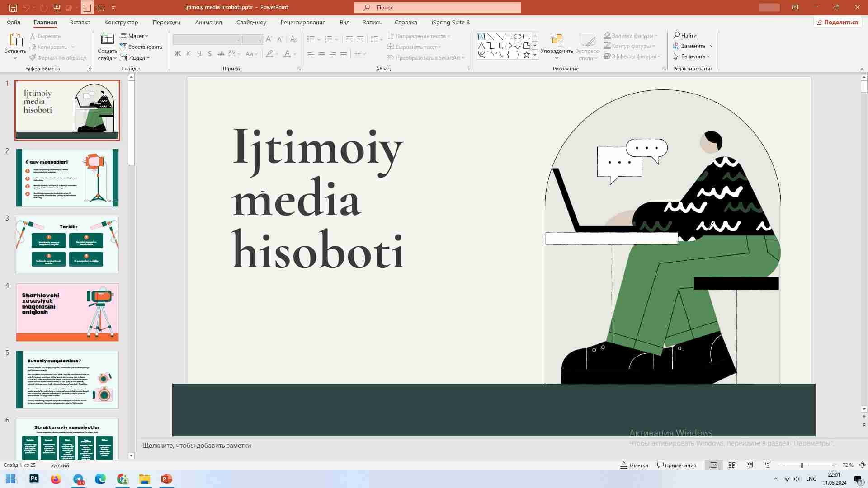
Task: Toggle Italic (К) formatting
Action: pos(189,54)
